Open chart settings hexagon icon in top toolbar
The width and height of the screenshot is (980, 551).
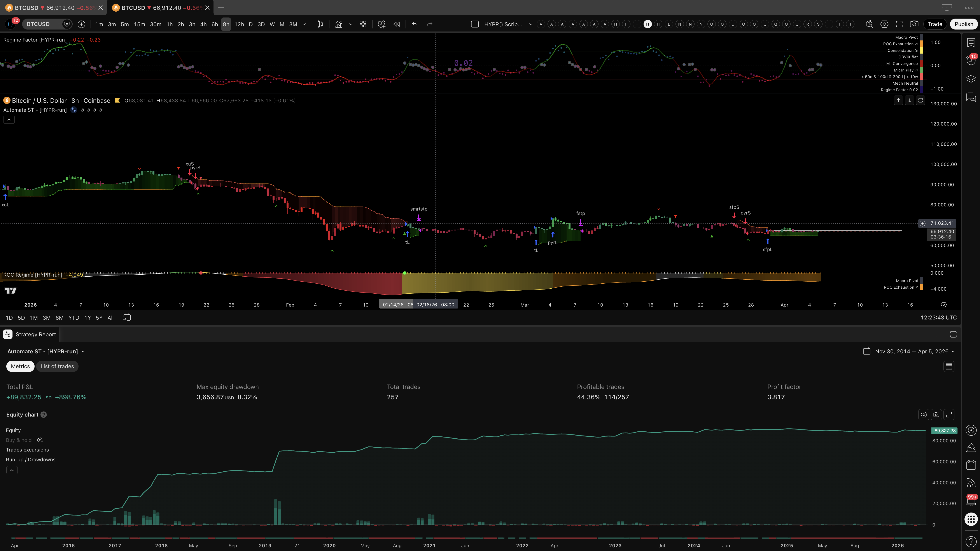click(x=884, y=24)
